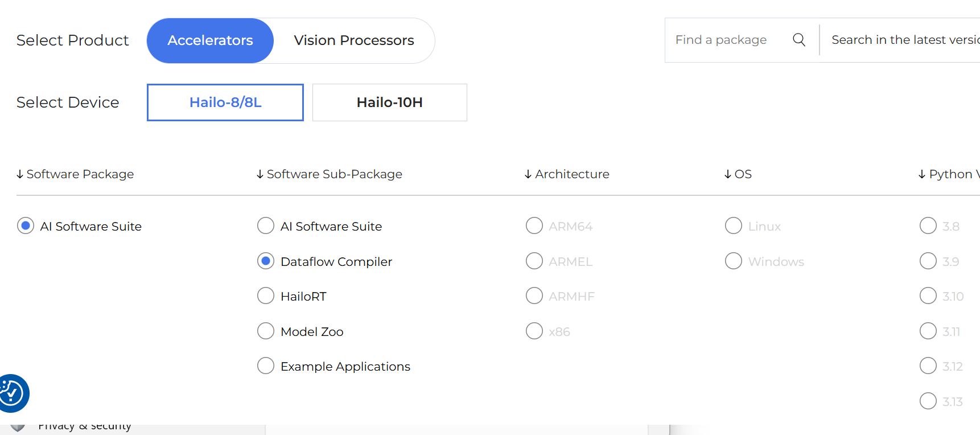Image resolution: width=980 pixels, height=435 pixels.
Task: Select Python version 3.10 option
Action: [928, 296]
